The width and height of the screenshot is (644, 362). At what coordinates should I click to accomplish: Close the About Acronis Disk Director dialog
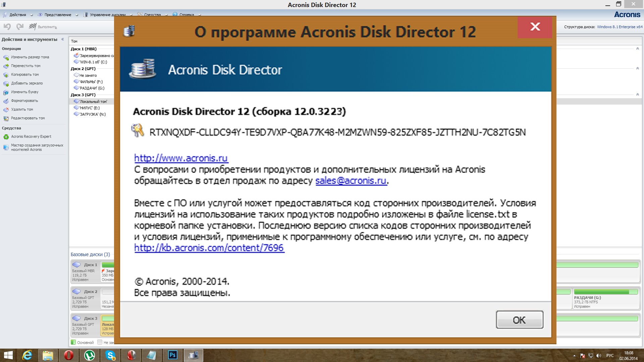pos(535,27)
